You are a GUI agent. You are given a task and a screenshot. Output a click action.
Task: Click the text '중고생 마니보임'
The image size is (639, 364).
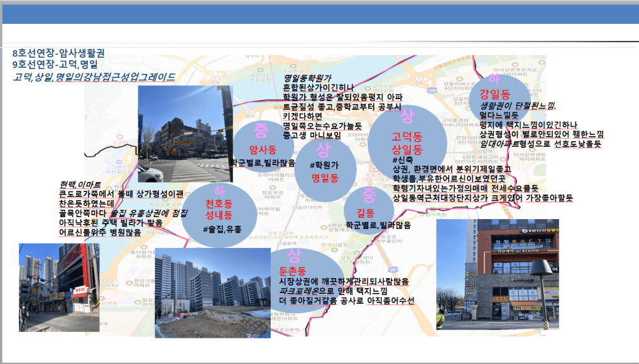click(x=312, y=135)
